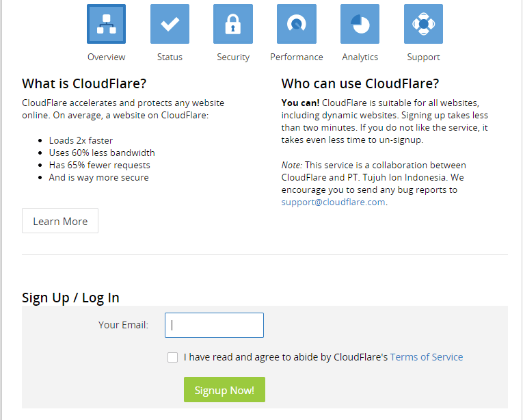The image size is (523, 420).
Task: Click the green Signup Now! button
Action: tap(224, 390)
